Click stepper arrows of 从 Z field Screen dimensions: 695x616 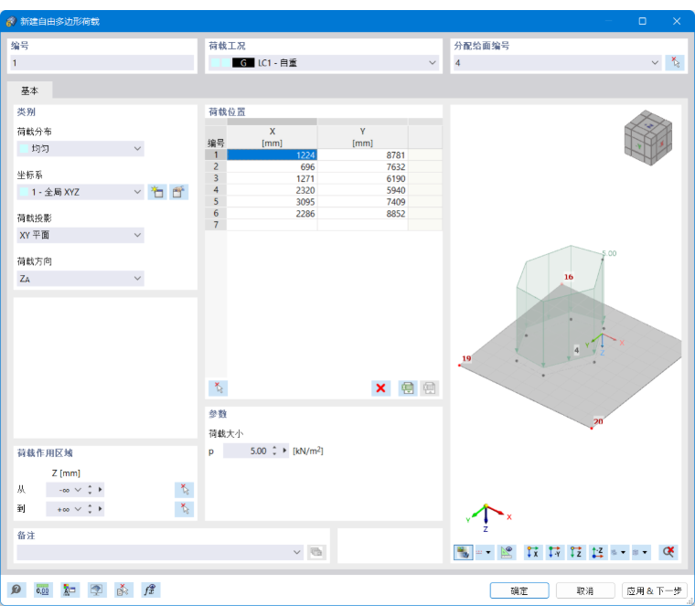pyautogui.click(x=90, y=490)
